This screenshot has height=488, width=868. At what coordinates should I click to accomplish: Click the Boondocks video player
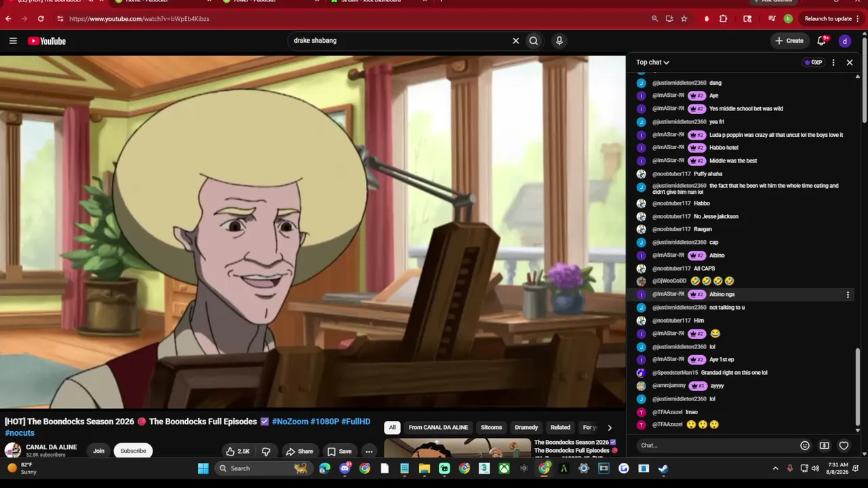pyautogui.click(x=313, y=232)
